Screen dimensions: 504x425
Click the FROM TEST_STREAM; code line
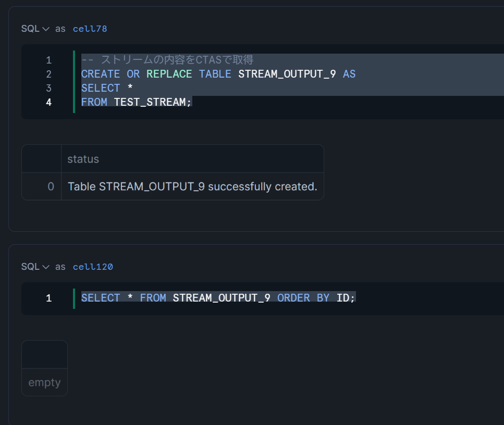pyautogui.click(x=136, y=102)
